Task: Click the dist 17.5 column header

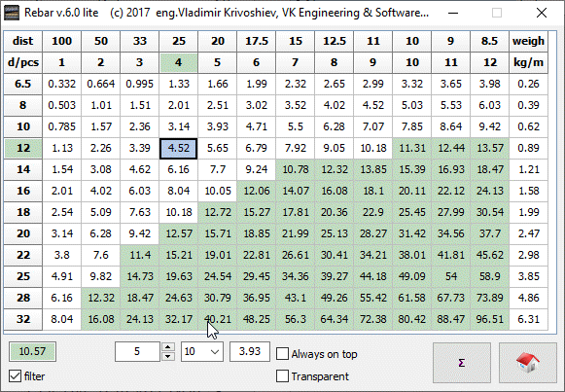Action: pos(256,41)
